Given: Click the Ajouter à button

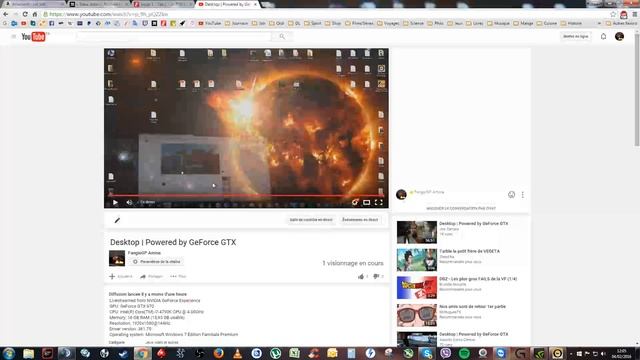Looking at the screenshot, I should click(x=121, y=276).
